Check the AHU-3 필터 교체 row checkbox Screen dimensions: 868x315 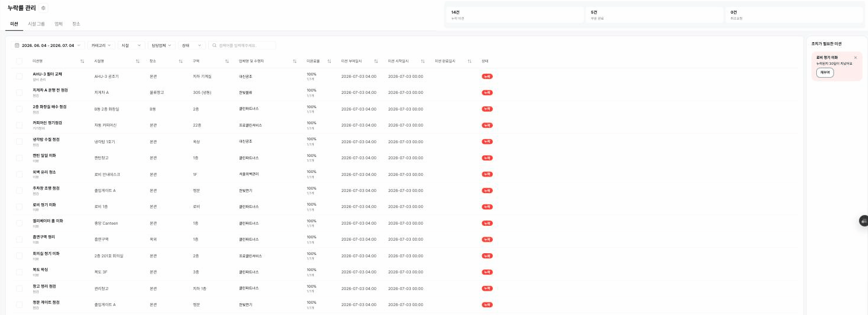(x=19, y=77)
